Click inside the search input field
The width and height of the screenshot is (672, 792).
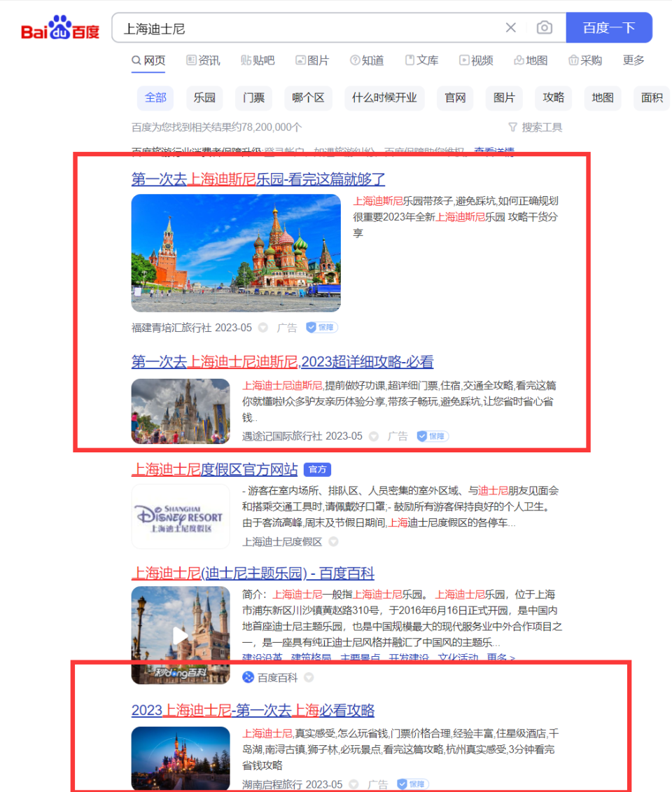tap(280, 27)
